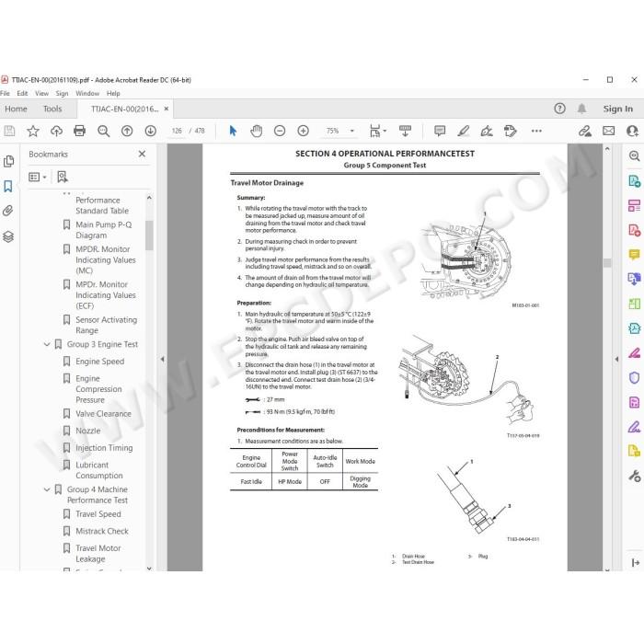
Task: Open the Edit menu
Action: click(22, 94)
